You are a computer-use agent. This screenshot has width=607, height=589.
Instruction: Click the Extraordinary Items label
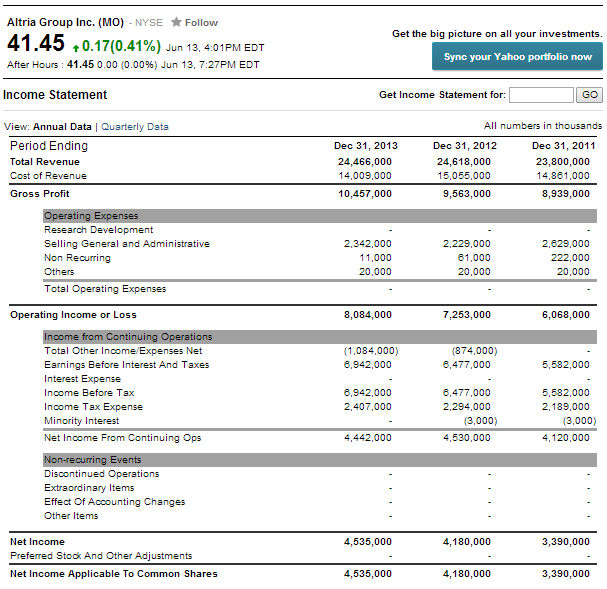click(89, 488)
